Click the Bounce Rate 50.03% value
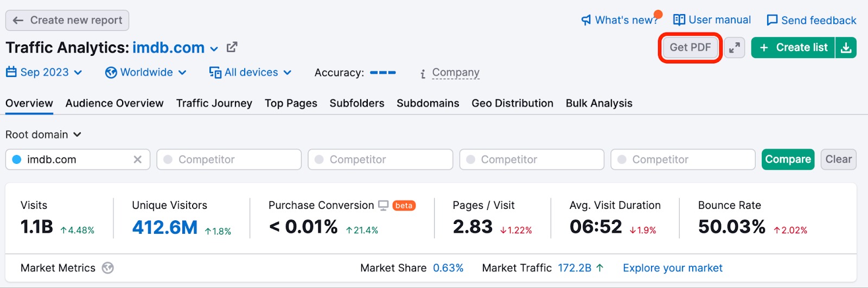Screen dimensions: 868x288 click(x=732, y=227)
